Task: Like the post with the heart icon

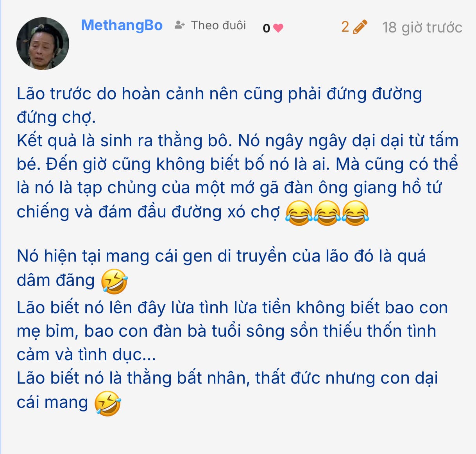Action: (x=278, y=28)
